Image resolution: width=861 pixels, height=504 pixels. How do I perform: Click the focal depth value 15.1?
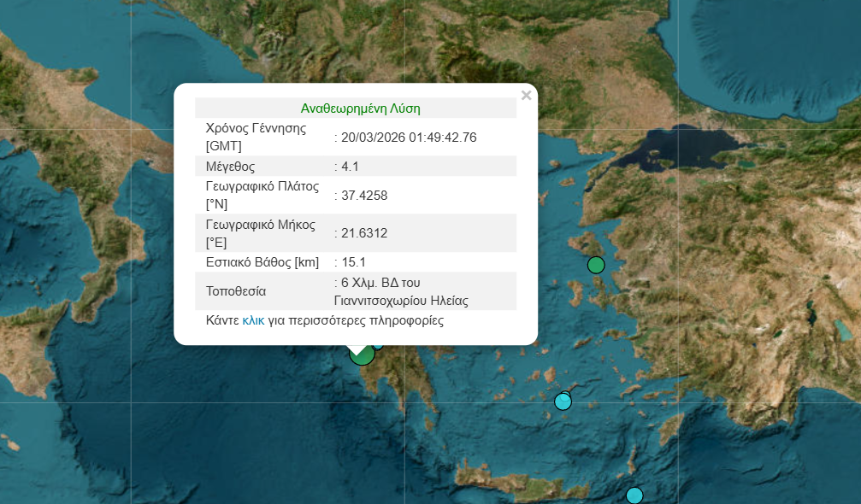(353, 262)
